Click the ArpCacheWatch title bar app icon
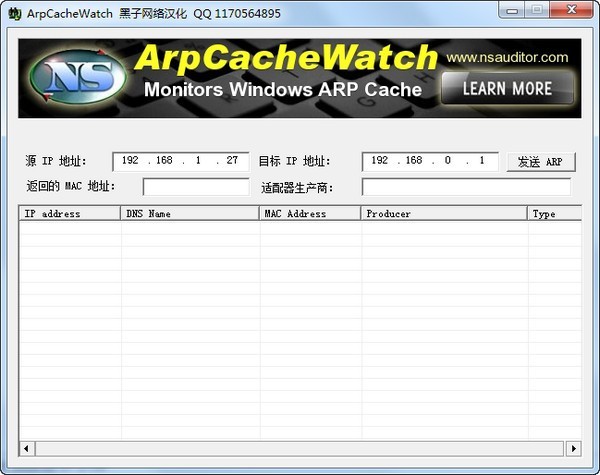600x475 pixels. click(15, 14)
